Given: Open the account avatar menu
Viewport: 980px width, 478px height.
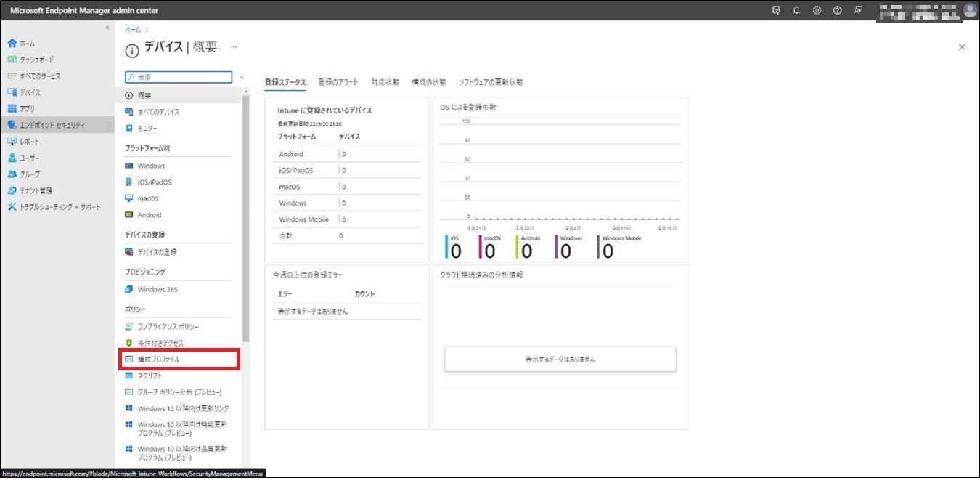Looking at the screenshot, I should coord(970,10).
